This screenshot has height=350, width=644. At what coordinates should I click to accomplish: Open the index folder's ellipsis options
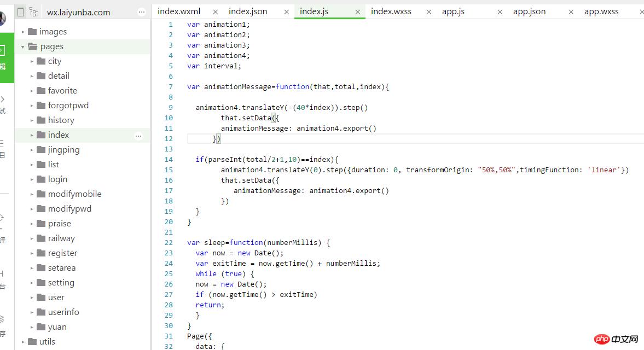click(x=138, y=135)
